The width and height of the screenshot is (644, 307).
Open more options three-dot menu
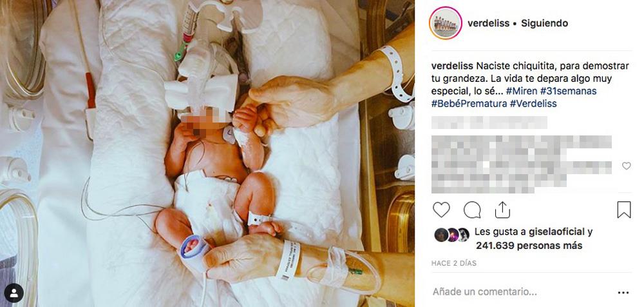tap(623, 293)
